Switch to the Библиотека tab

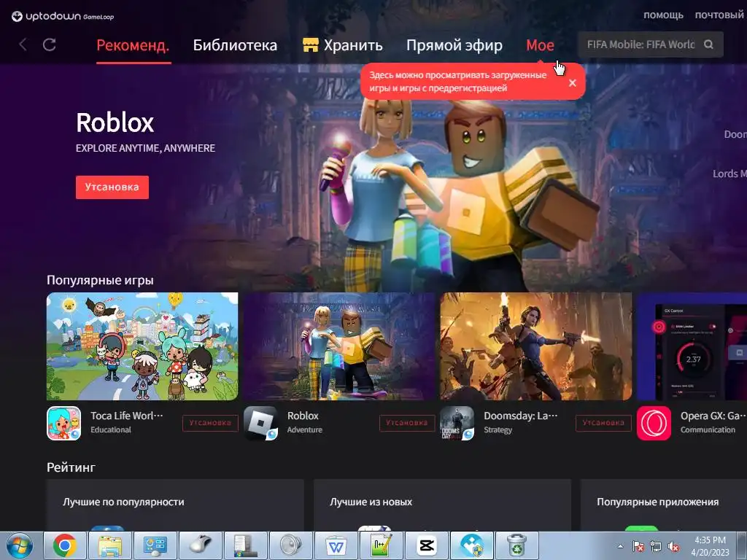(235, 45)
